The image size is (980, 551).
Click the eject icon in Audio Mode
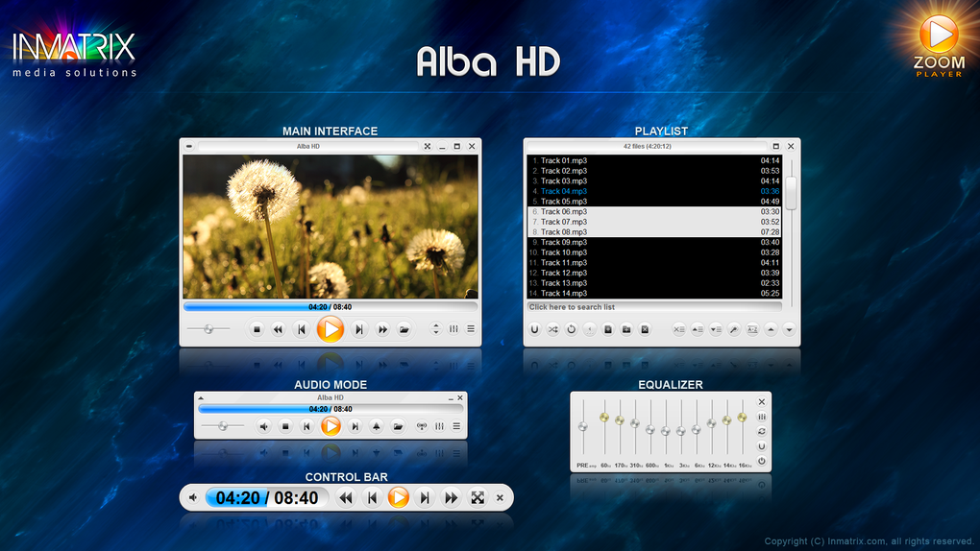click(377, 426)
